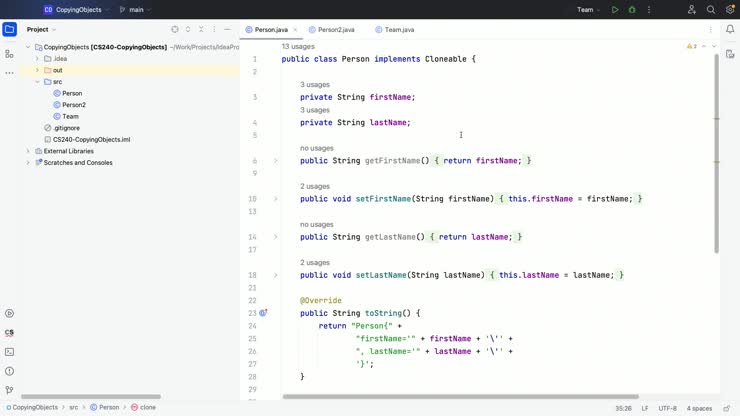This screenshot has height=416, width=740.
Task: Unfold the setFirstName method
Action: (276, 199)
